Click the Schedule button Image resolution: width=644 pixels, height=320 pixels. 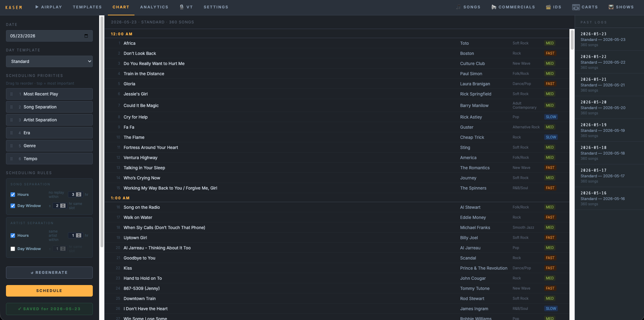point(49,291)
